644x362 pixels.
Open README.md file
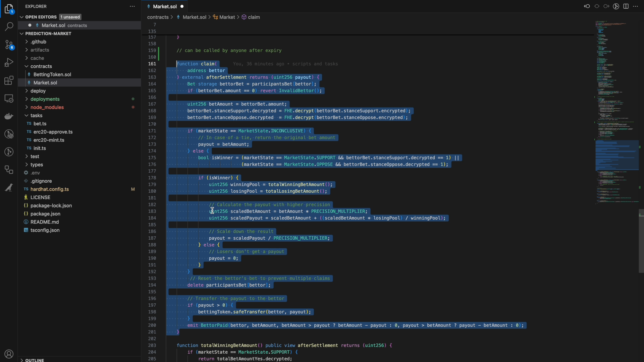(45, 222)
